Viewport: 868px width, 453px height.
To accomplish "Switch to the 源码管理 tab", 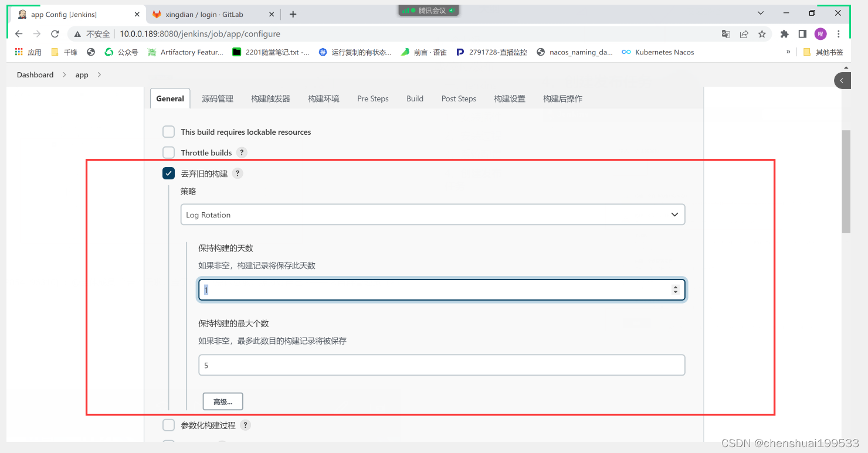I will 218,98.
